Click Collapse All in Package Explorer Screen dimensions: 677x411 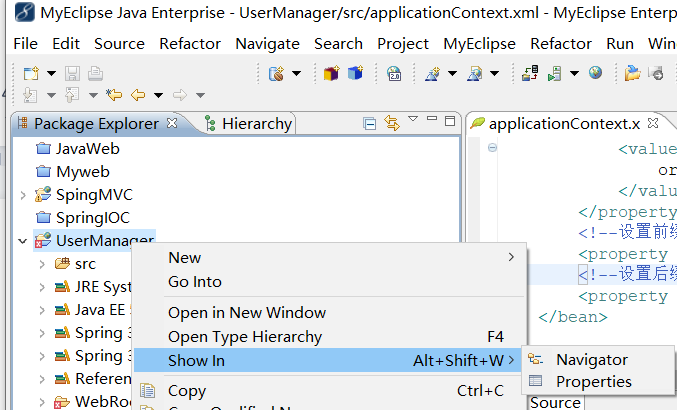point(370,124)
